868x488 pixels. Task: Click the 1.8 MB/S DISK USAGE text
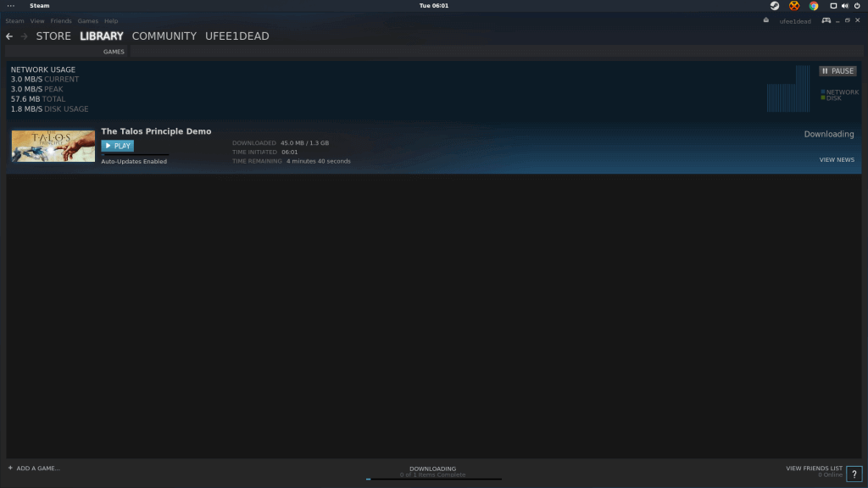(49, 109)
